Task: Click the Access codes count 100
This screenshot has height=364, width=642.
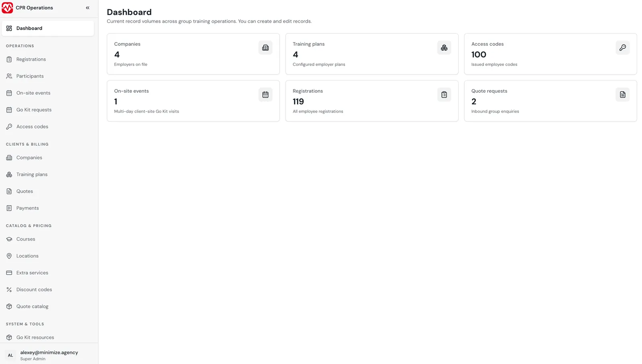Action: tap(479, 55)
